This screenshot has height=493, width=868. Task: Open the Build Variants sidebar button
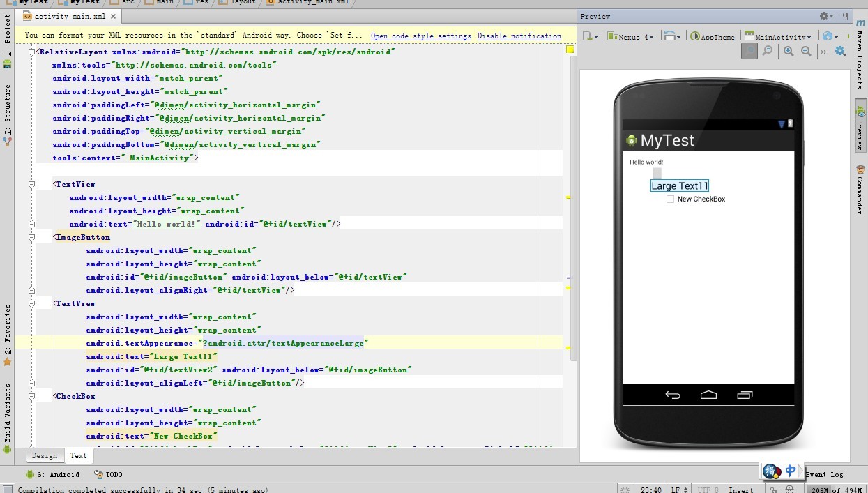click(x=7, y=418)
